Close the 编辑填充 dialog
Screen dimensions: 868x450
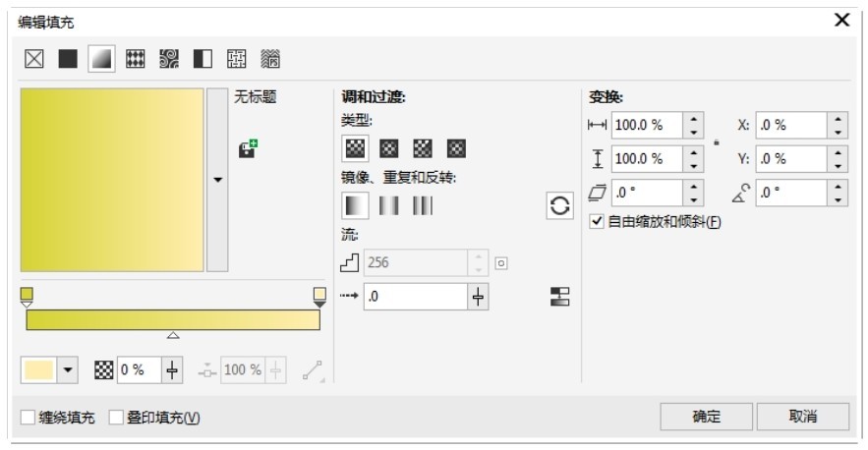pyautogui.click(x=842, y=20)
